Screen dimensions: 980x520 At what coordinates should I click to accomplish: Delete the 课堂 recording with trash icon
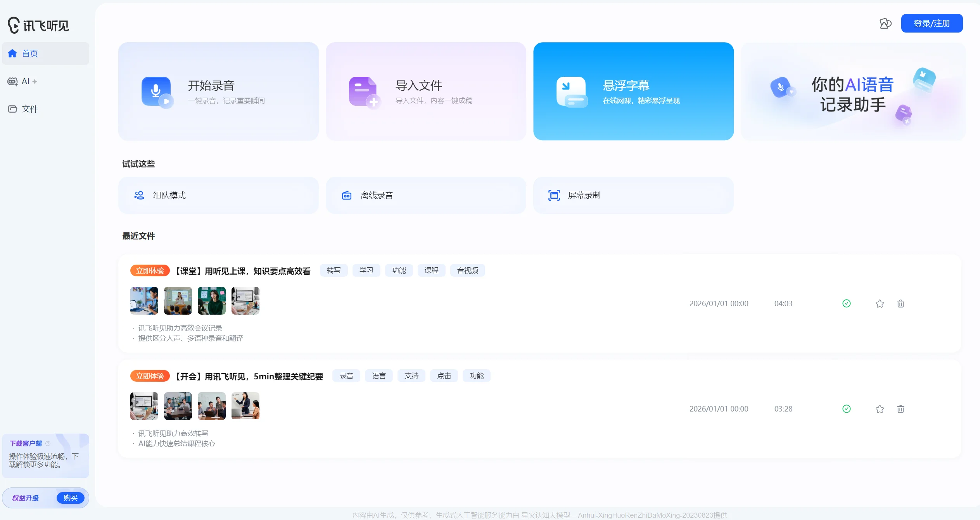click(x=900, y=303)
